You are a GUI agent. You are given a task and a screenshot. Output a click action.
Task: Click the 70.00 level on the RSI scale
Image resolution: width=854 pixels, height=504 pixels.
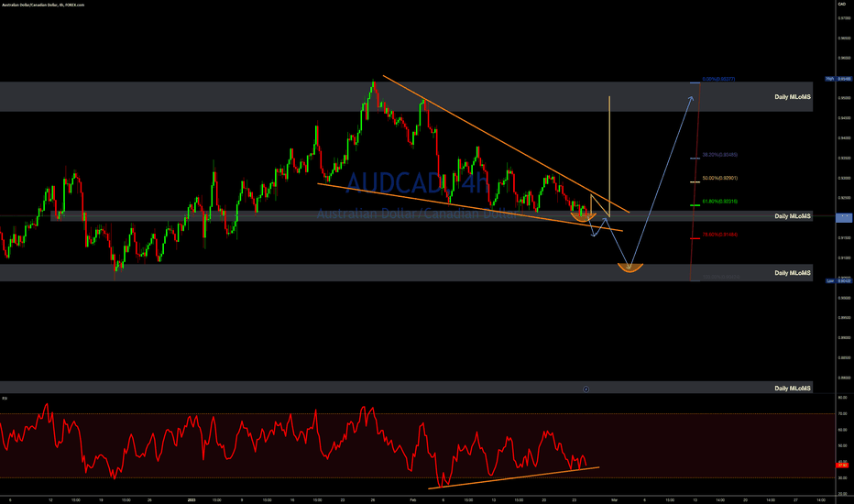pyautogui.click(x=842, y=414)
